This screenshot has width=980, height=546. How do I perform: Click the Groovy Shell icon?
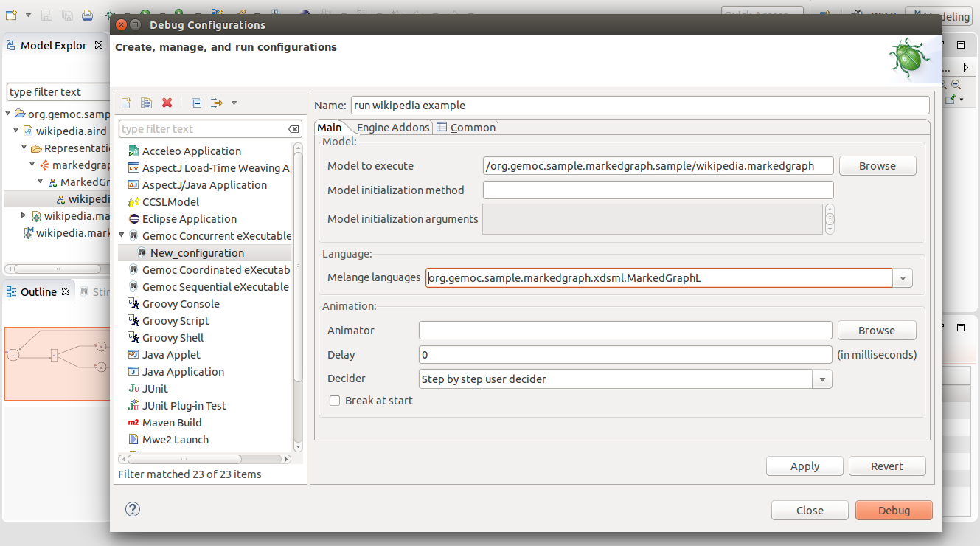[133, 337]
